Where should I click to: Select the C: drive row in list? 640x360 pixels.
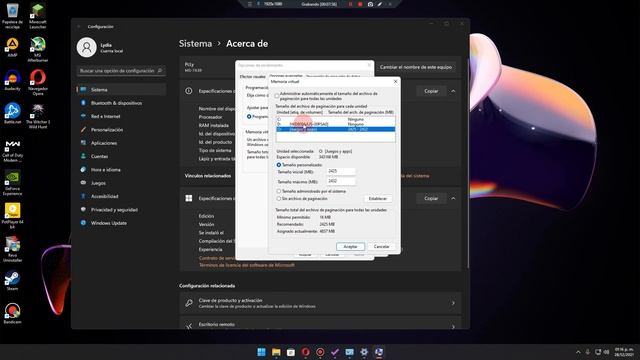click(x=336, y=119)
